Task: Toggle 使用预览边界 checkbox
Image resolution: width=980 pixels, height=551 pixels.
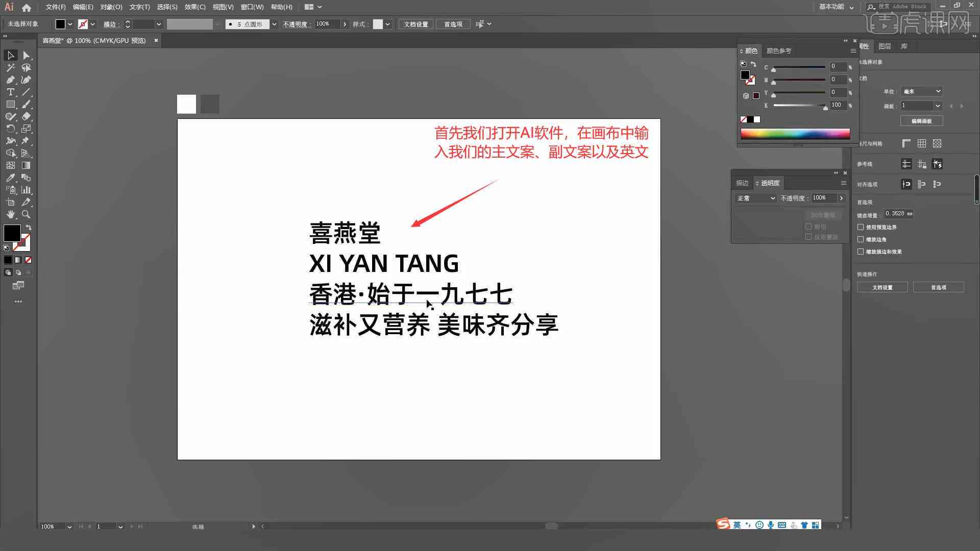Action: point(861,227)
